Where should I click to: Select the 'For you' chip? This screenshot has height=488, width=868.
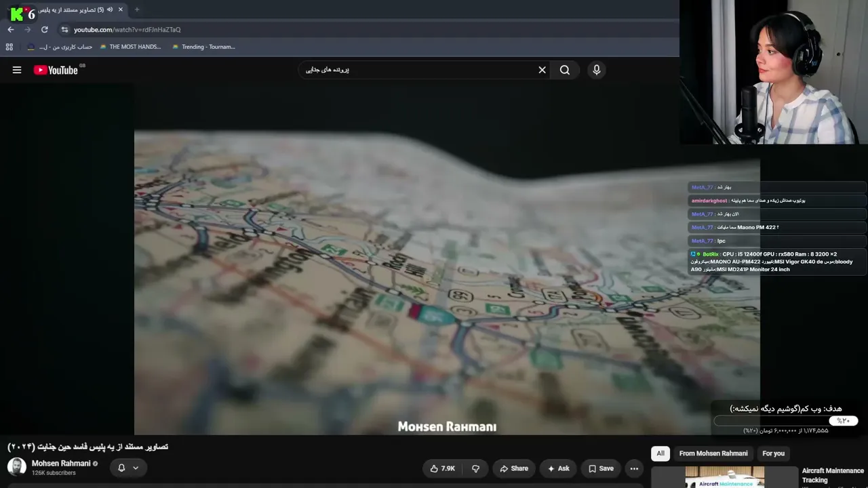(x=773, y=453)
